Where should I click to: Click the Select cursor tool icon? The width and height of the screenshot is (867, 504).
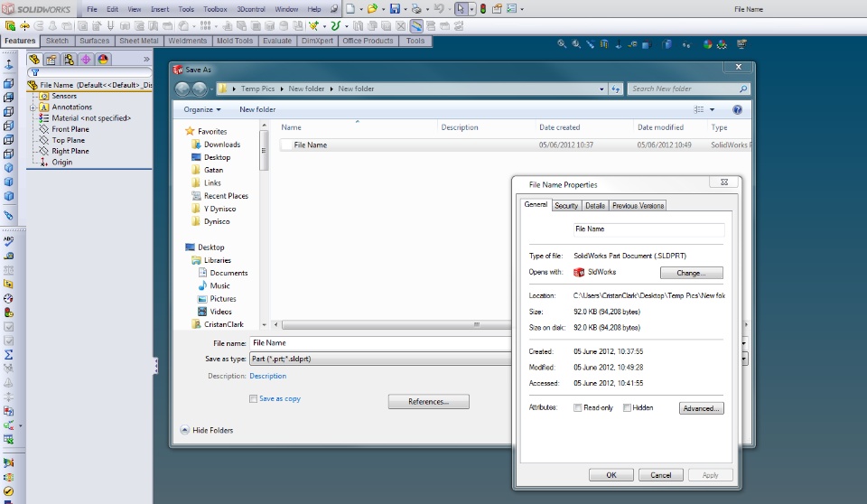tap(461, 9)
